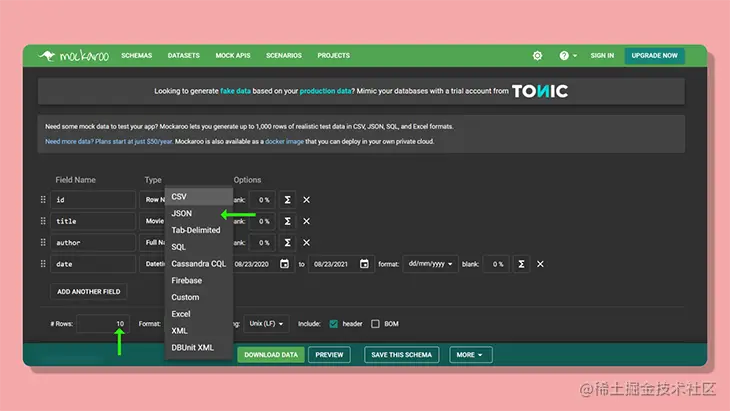Viewport: 730px width, 411px height.
Task: Choose DBUnit XML format option
Action: (199, 347)
